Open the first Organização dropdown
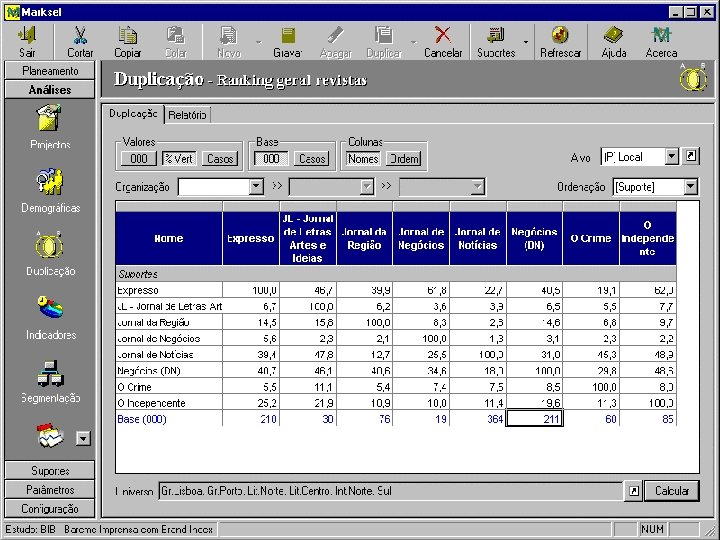Image resolution: width=720 pixels, height=540 pixels. pos(256,187)
